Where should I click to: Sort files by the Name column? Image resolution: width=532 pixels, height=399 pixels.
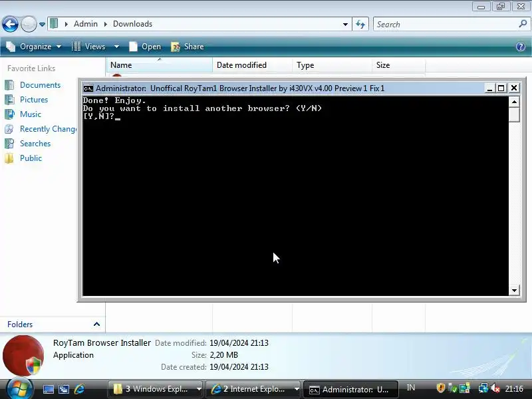click(160, 65)
